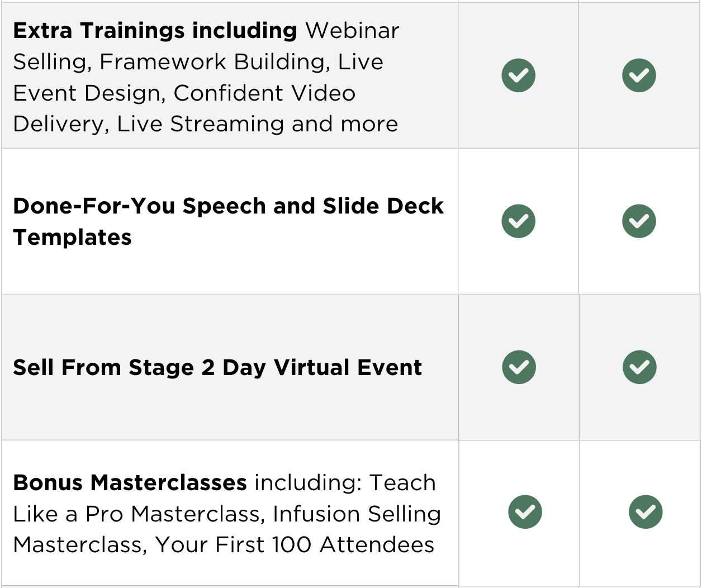Viewport: 702px width, 588px height.
Task: Click the second checkmark for Done-For-You Speech Templates
Action: [x=639, y=221]
